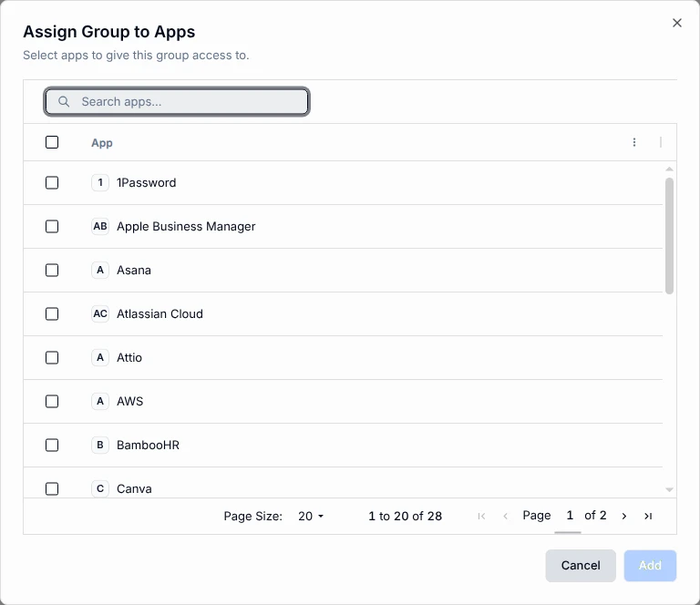
Task: Focus the Search apps input field
Action: 177,102
